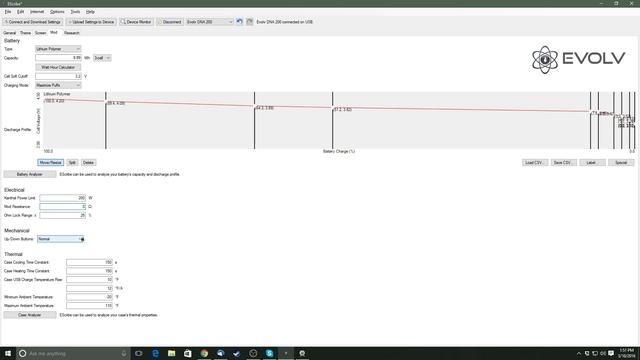640x360 pixels.
Task: Open the Help menu
Action: tap(90, 12)
